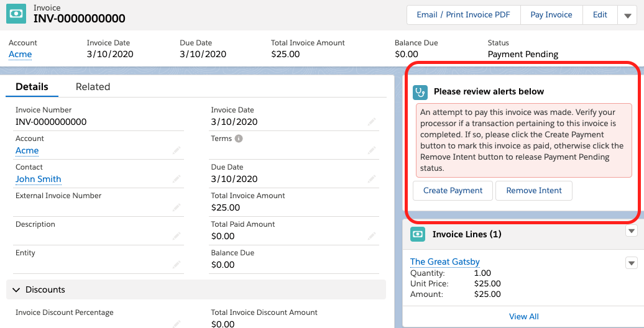Open The Great Gatsby line item dropdown
The width and height of the screenshot is (644, 328).
(631, 263)
